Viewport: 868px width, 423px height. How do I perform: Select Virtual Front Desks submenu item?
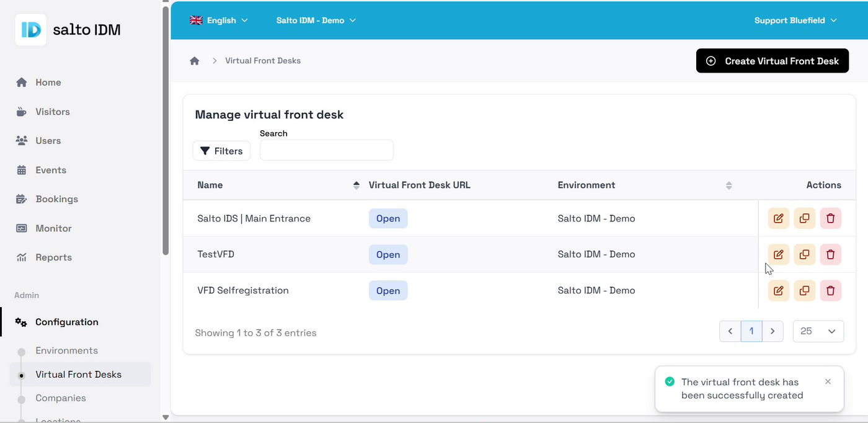click(81, 375)
